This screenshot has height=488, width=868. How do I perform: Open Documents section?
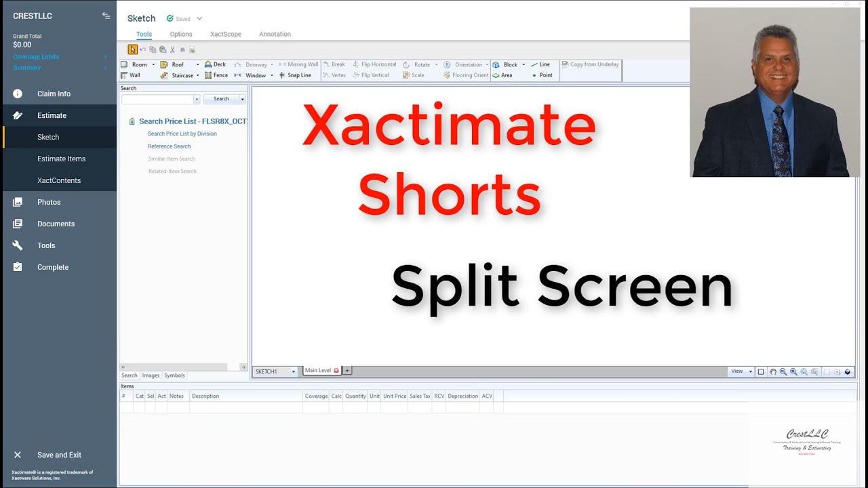tap(60, 224)
